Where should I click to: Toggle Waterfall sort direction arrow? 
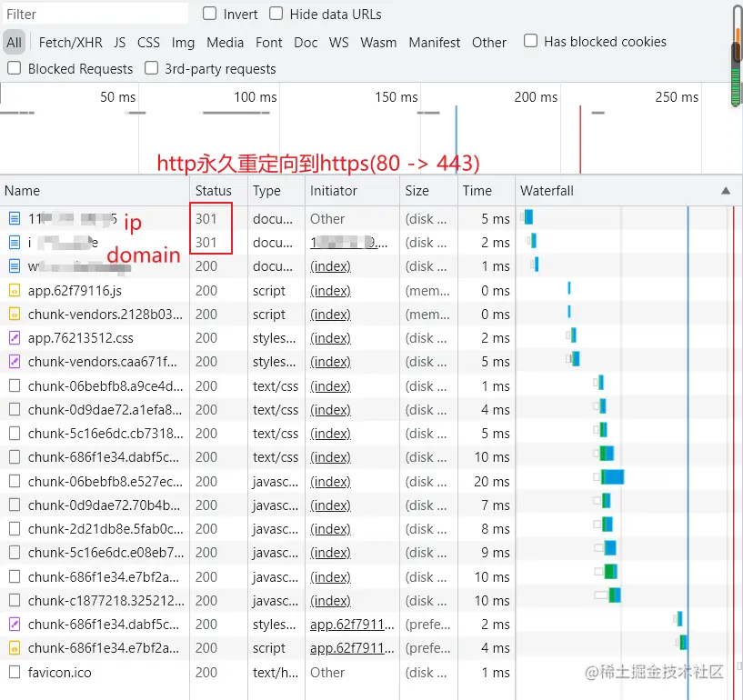point(726,190)
